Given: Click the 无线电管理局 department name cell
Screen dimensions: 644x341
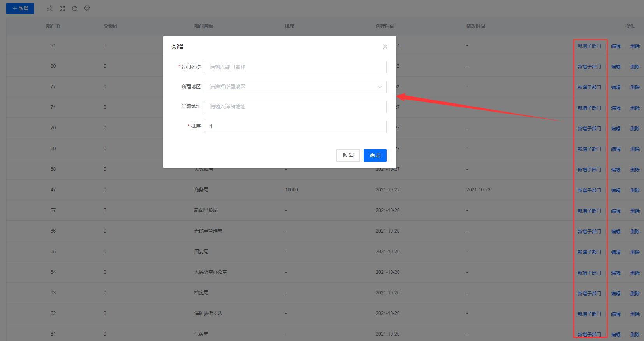Looking at the screenshot, I should [208, 231].
